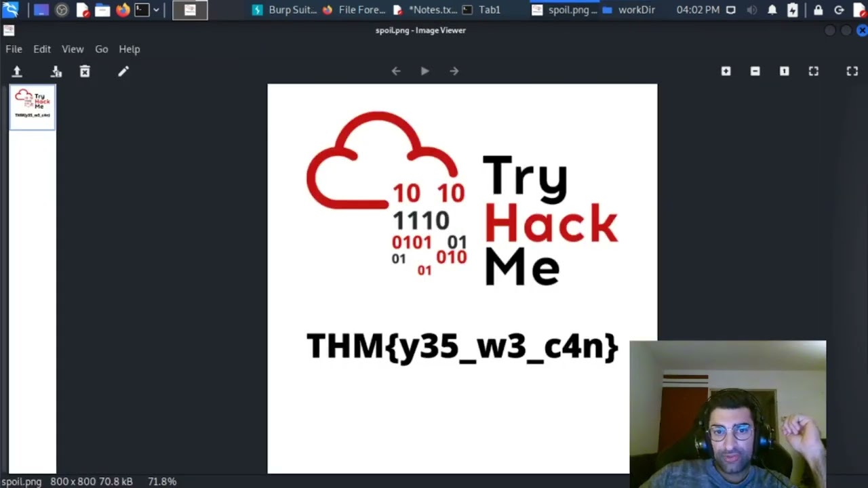Open the Edit menu
The width and height of the screenshot is (868, 488).
[42, 49]
